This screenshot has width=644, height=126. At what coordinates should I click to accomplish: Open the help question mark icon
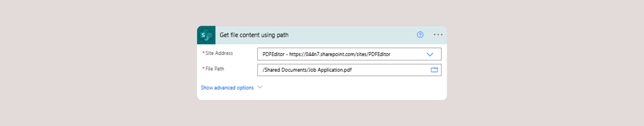pos(420,35)
